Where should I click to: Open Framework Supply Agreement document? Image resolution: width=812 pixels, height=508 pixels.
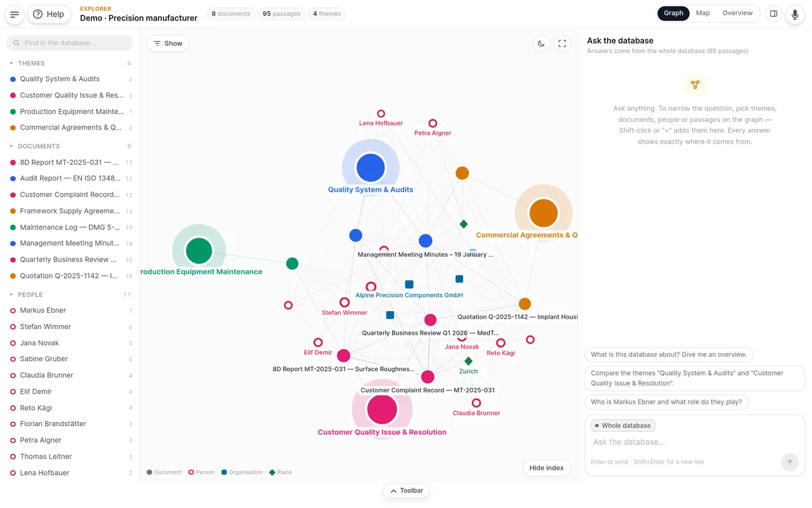(x=70, y=211)
